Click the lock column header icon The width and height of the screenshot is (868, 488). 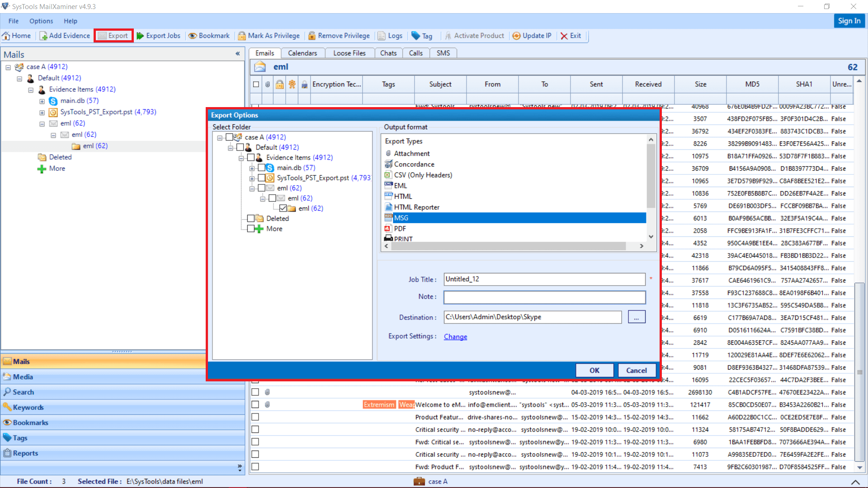[280, 84]
